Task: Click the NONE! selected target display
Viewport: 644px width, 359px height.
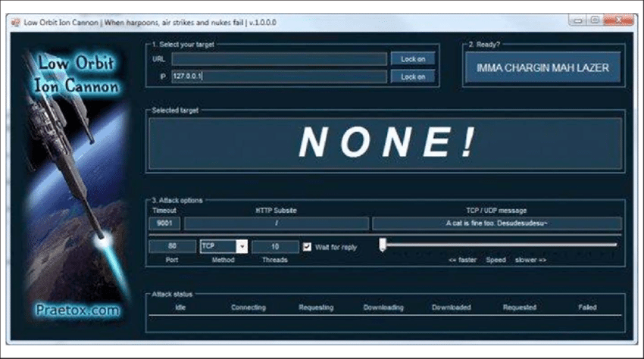Action: coord(385,143)
